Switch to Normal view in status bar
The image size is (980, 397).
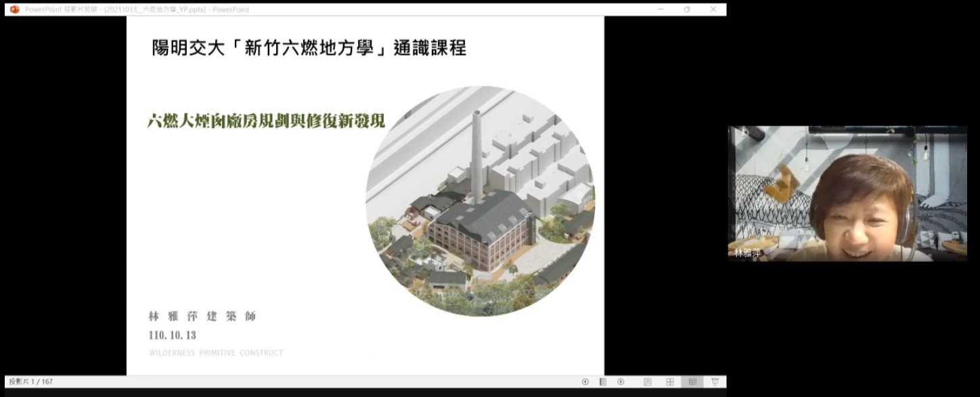(x=648, y=382)
